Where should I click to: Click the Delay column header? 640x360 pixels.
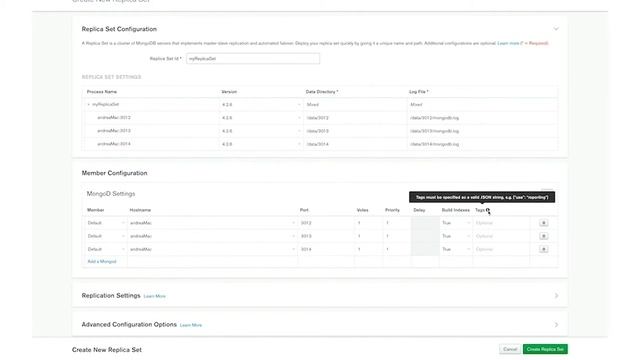(x=419, y=210)
